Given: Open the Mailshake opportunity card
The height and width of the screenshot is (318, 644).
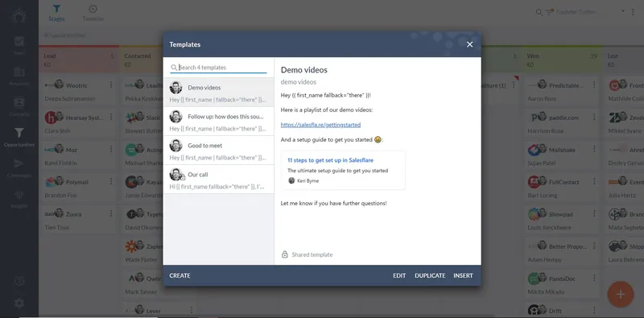Looking at the screenshot, I should click(x=562, y=155).
